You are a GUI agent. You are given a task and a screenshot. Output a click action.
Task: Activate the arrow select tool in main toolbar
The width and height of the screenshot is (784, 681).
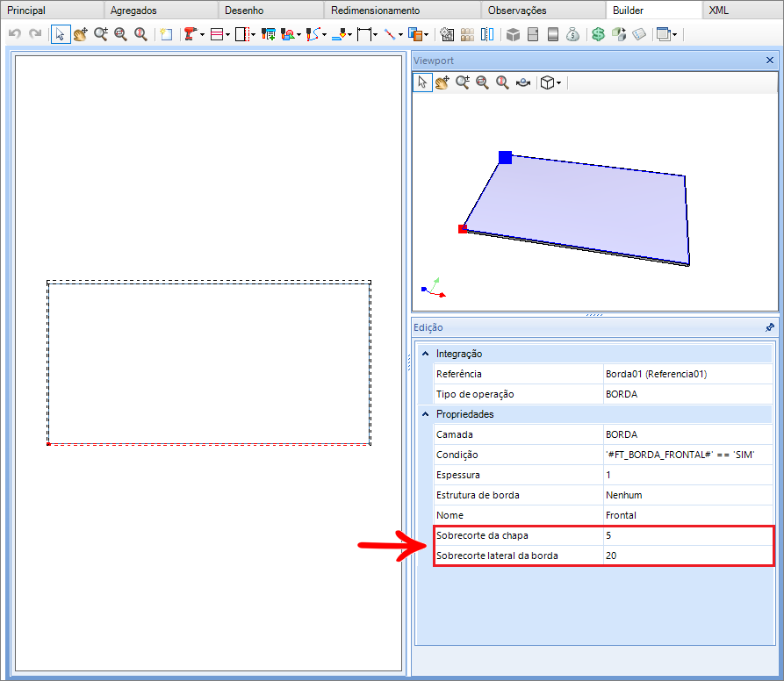point(61,35)
